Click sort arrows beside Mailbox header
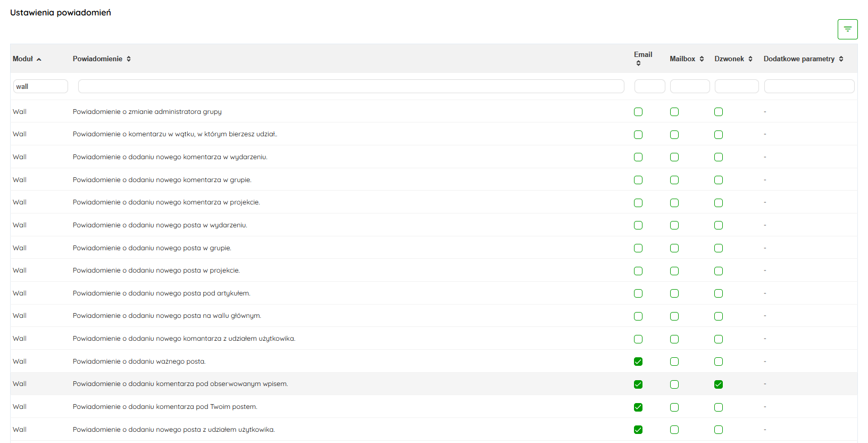Image resolution: width=868 pixels, height=443 pixels. click(702, 59)
